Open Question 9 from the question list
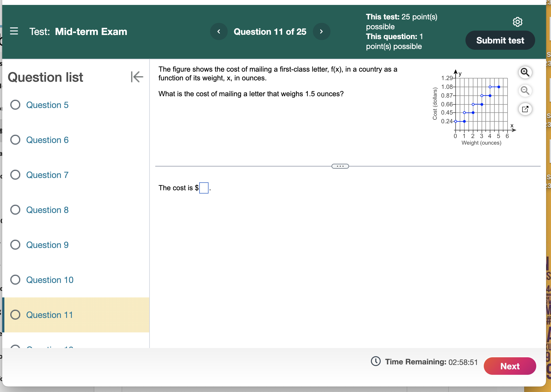This screenshot has width=551, height=392. [x=47, y=245]
